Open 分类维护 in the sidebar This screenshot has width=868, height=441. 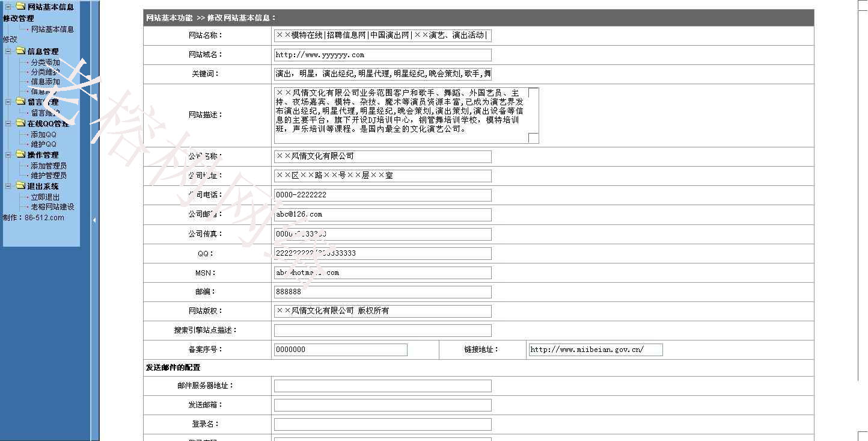click(45, 72)
